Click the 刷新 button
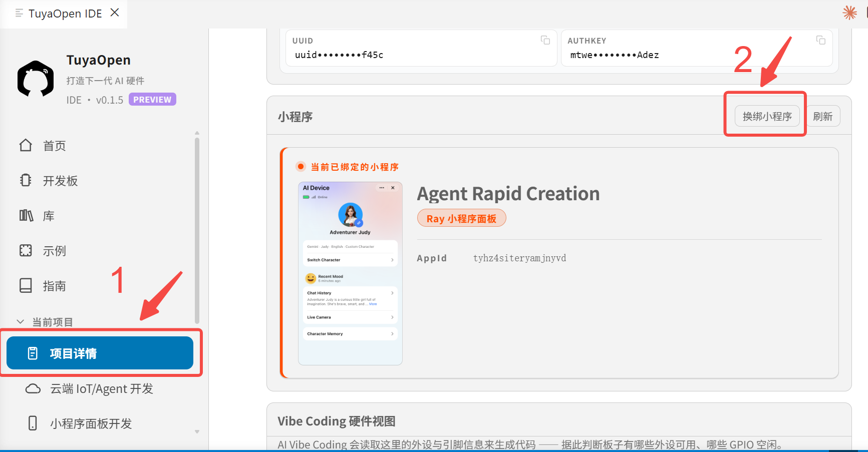 [822, 116]
